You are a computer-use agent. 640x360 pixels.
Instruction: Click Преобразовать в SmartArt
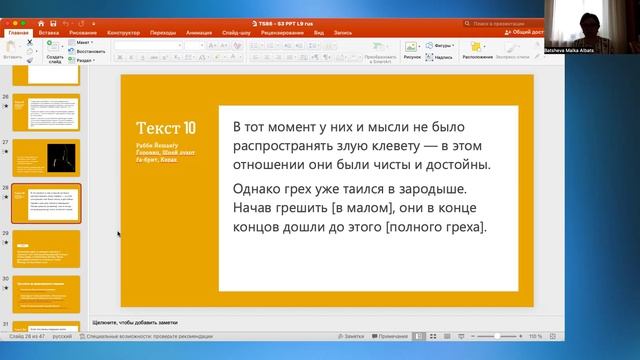tap(380, 52)
